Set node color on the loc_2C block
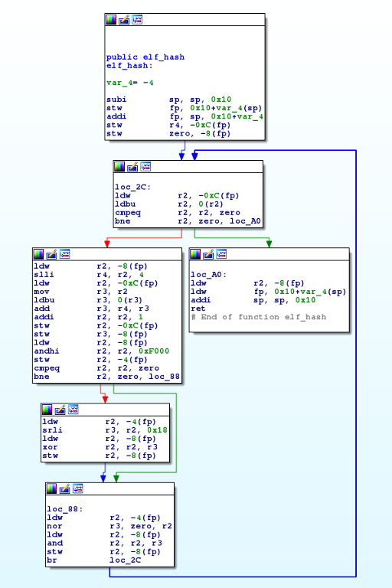This screenshot has width=392, height=588. pyautogui.click(x=119, y=166)
